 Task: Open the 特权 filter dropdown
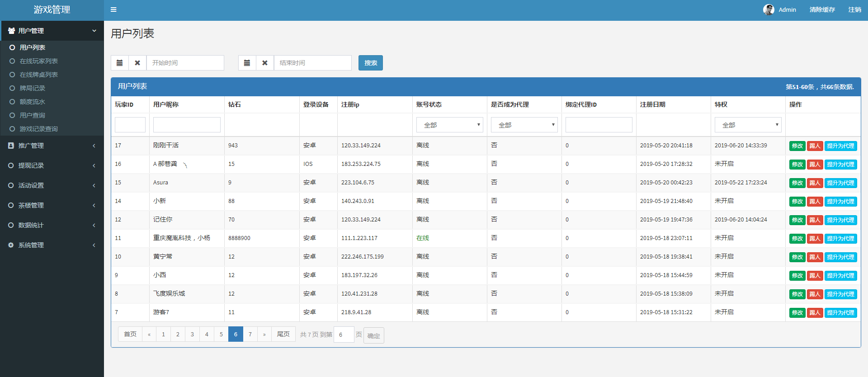[x=748, y=125]
